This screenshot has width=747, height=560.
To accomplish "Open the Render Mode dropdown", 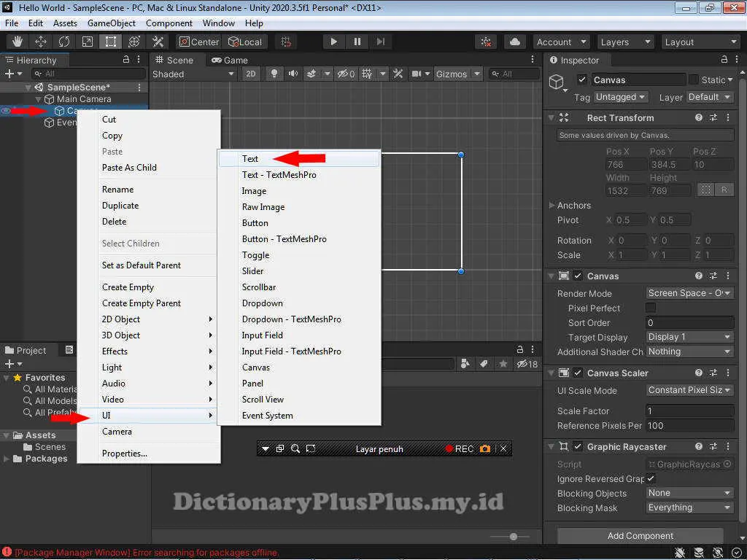I will [x=690, y=293].
